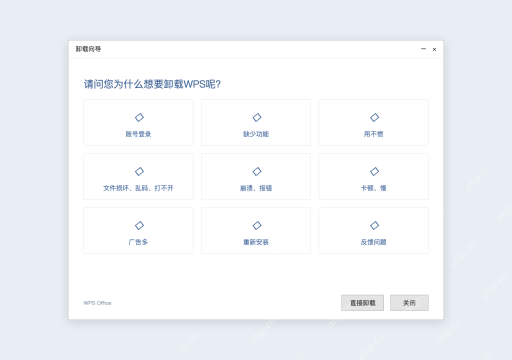Minimize the 卸载向导 window
This screenshot has width=512, height=360.
pyautogui.click(x=423, y=49)
